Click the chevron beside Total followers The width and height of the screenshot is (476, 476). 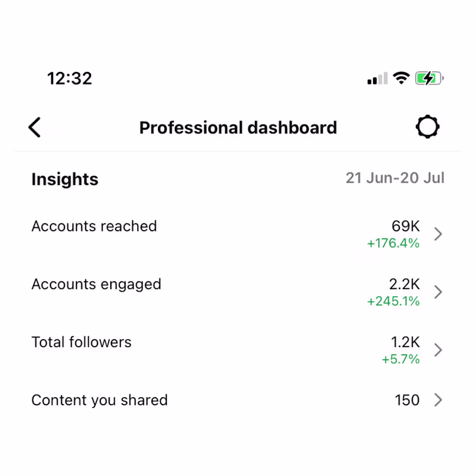[438, 350]
